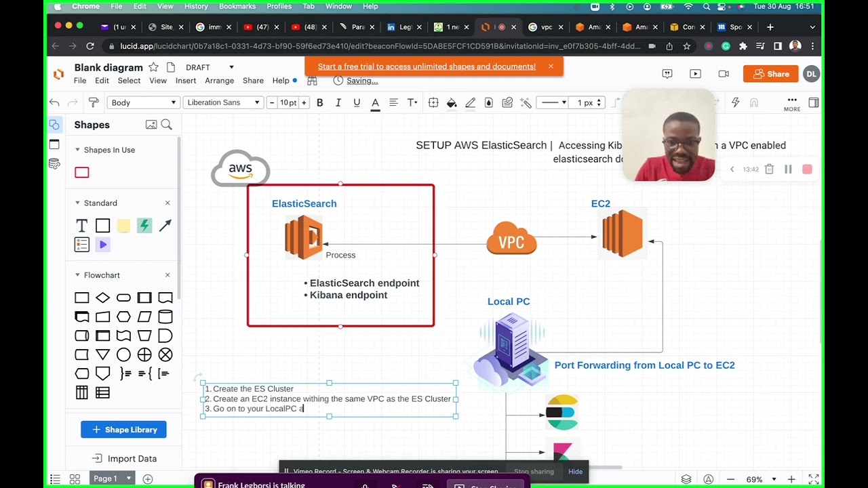Open the text color picker

tap(375, 102)
